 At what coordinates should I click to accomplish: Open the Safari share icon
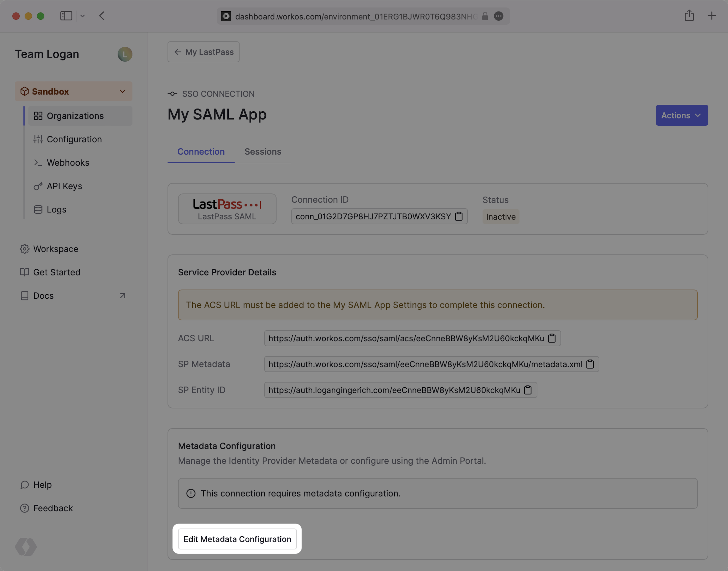point(689,16)
